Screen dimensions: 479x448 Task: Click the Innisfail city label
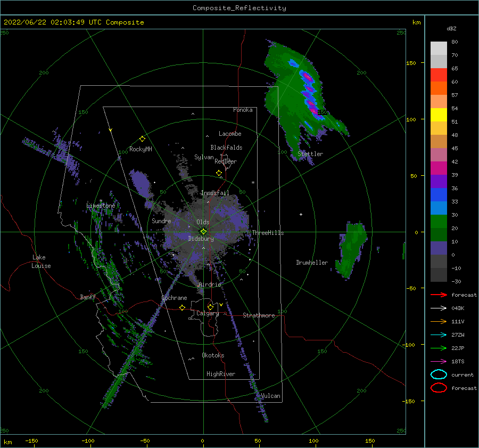coord(215,193)
